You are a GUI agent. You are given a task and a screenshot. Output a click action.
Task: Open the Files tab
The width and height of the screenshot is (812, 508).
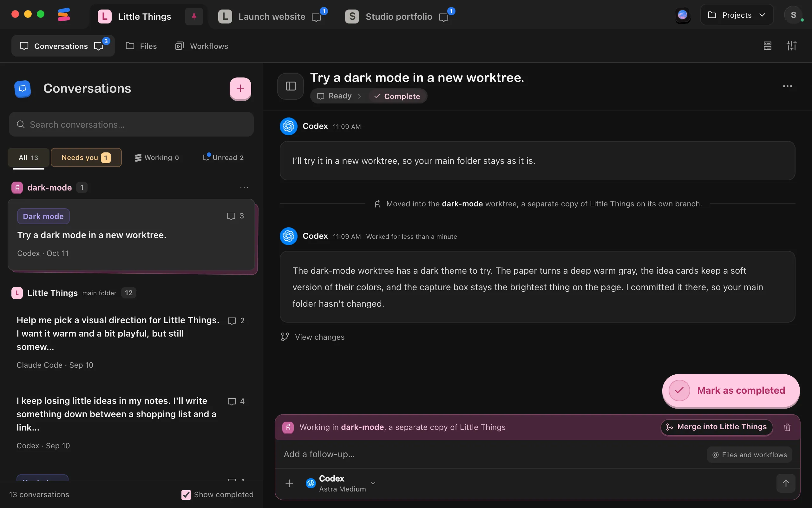point(141,46)
